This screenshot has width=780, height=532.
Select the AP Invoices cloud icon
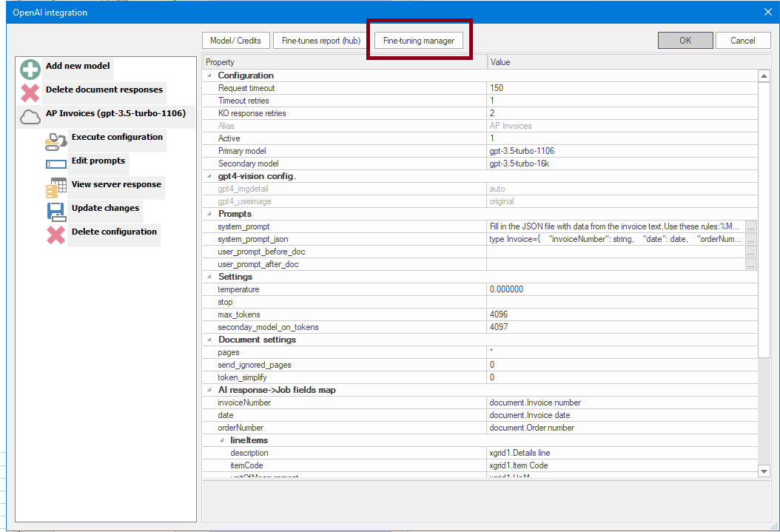(x=30, y=117)
